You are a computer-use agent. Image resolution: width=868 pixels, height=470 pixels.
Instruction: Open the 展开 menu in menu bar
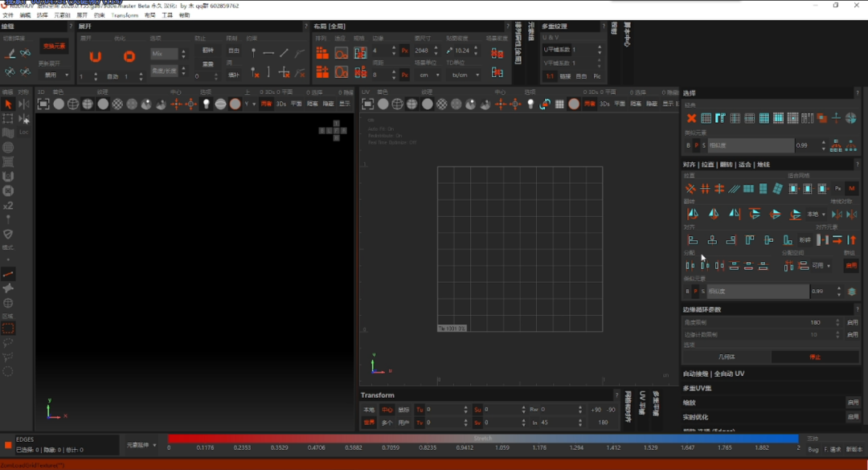point(82,15)
